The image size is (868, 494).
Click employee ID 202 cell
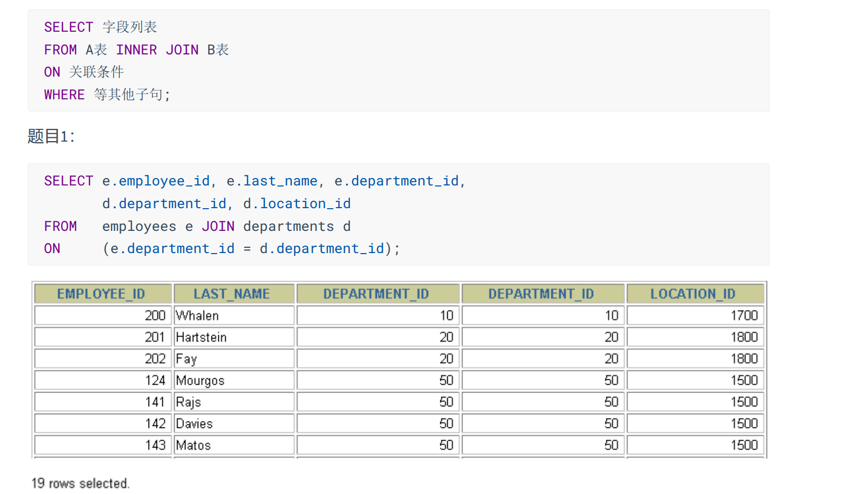(x=103, y=359)
